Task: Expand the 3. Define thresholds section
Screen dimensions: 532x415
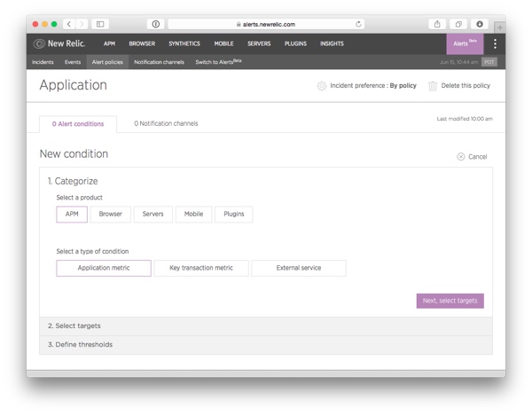Action: pos(266,345)
